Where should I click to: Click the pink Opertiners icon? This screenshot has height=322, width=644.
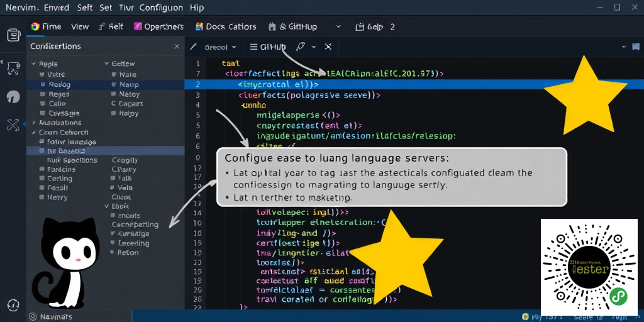137,26
